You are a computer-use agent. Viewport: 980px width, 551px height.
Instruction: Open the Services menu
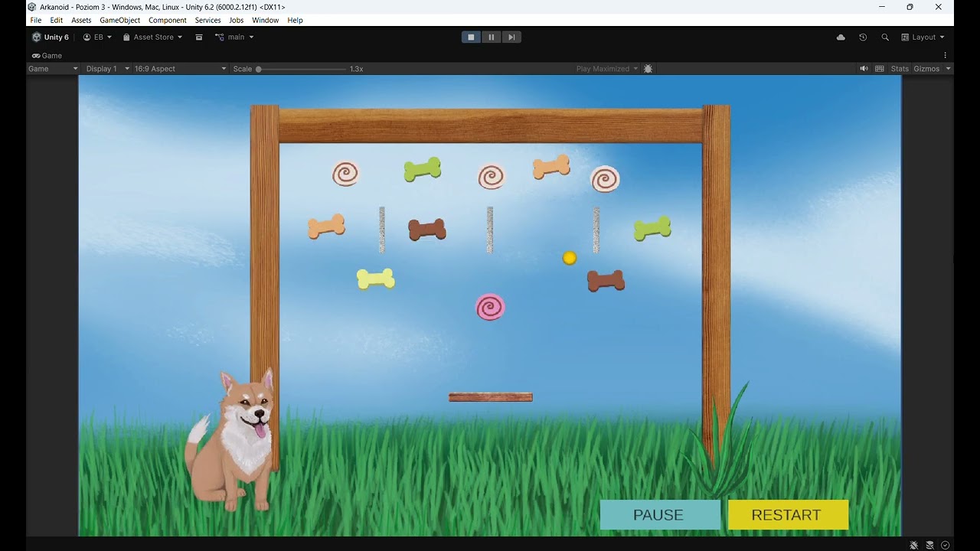(207, 20)
